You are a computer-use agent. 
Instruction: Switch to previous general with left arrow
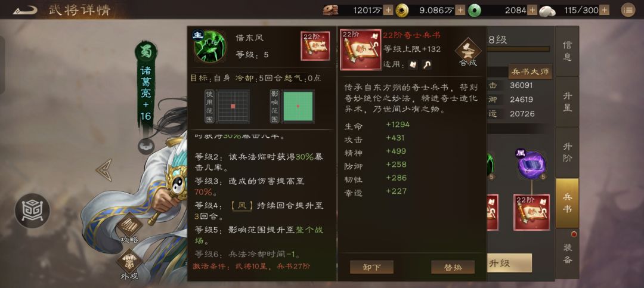click(104, 170)
